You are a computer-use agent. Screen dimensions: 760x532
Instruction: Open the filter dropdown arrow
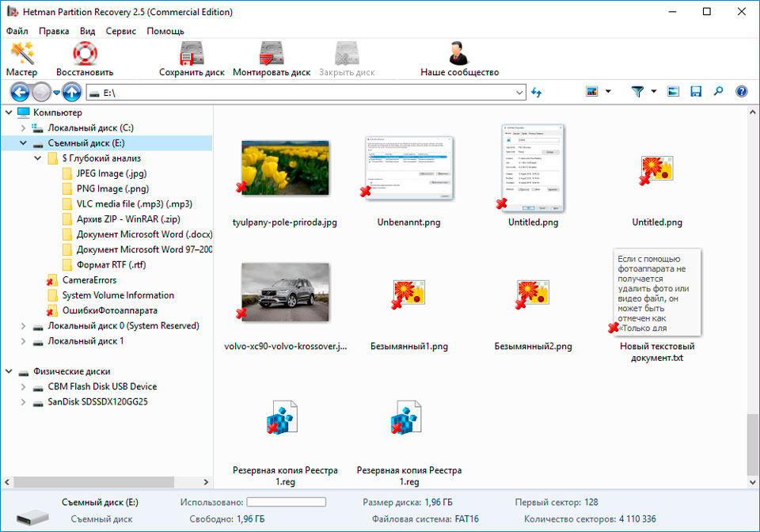point(653,92)
